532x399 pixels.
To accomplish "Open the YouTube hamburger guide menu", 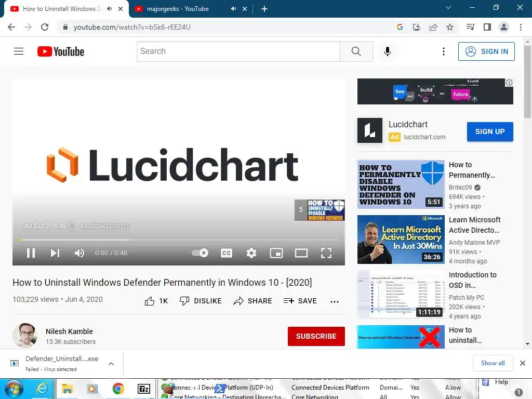I will 19,51.
